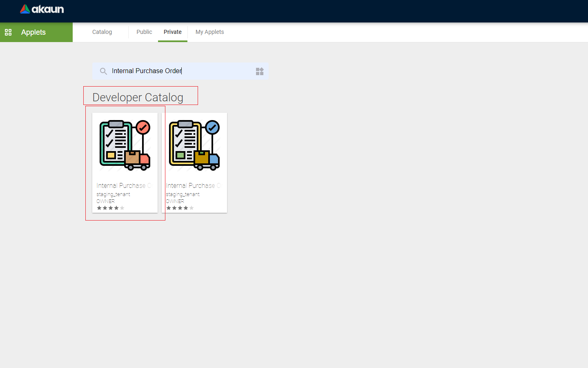Switch to the Catalog tab
This screenshot has height=368, width=588.
[102, 32]
